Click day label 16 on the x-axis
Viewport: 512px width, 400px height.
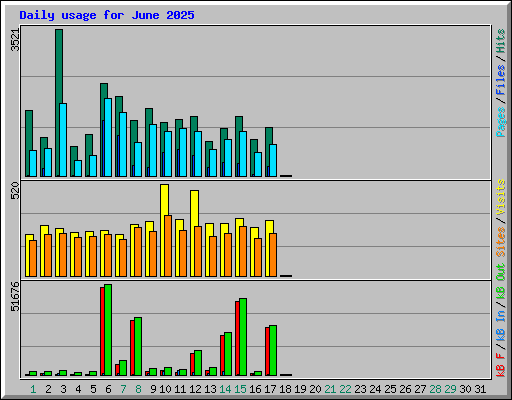coord(255,389)
